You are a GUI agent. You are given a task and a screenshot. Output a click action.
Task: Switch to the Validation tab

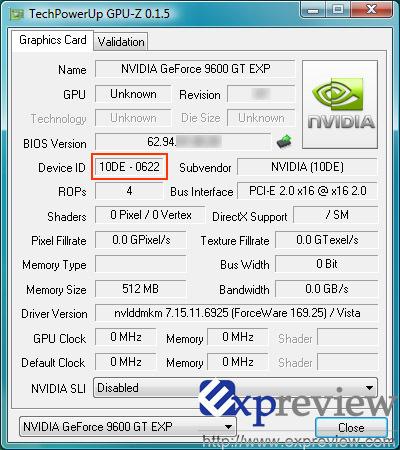pyautogui.click(x=121, y=42)
